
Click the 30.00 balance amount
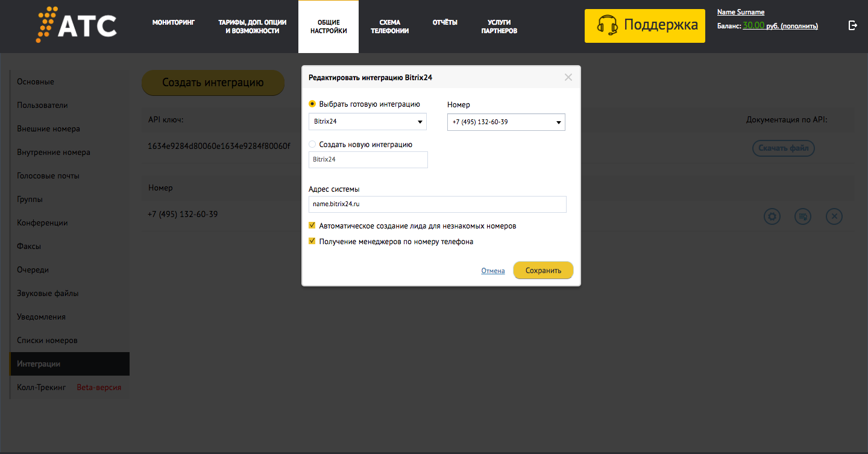(753, 25)
